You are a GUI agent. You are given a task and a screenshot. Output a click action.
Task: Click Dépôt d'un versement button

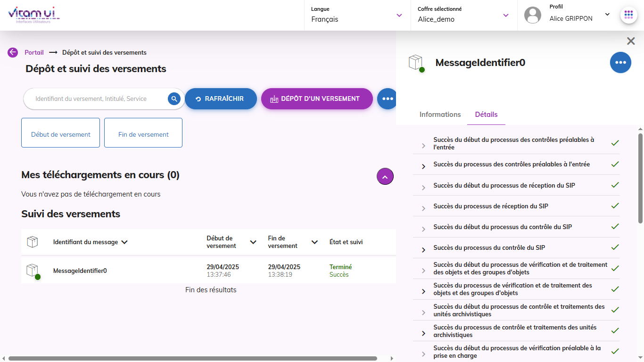coord(317,99)
